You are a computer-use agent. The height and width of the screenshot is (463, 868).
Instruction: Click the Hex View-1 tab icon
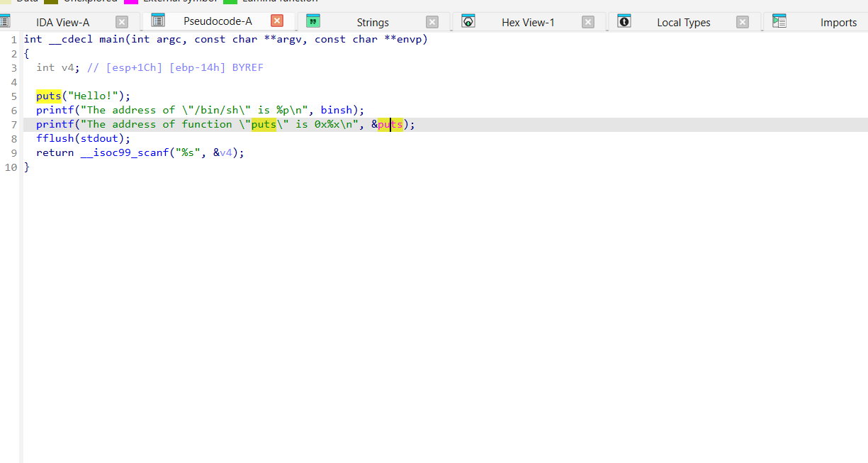point(468,21)
